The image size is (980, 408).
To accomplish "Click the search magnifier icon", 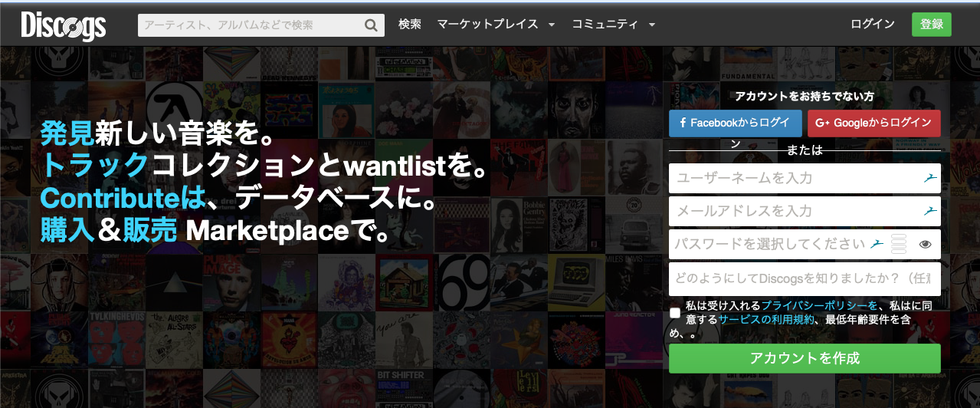I will click(x=371, y=25).
